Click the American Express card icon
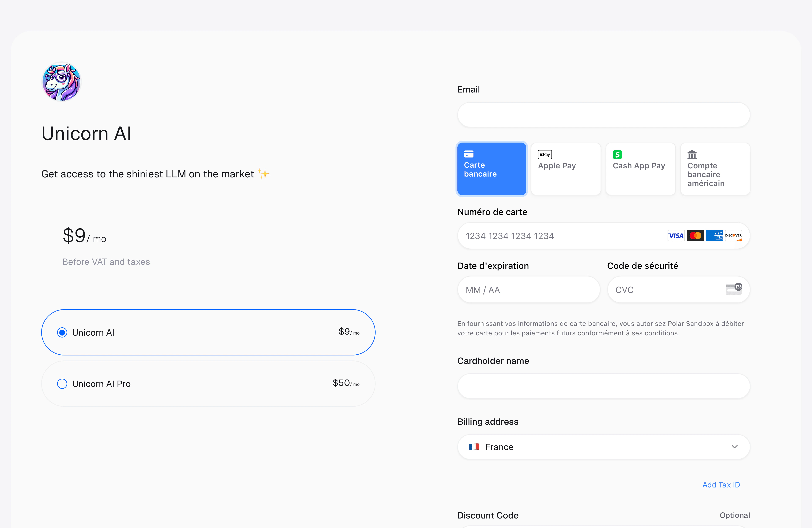This screenshot has height=528, width=812. pyautogui.click(x=714, y=235)
